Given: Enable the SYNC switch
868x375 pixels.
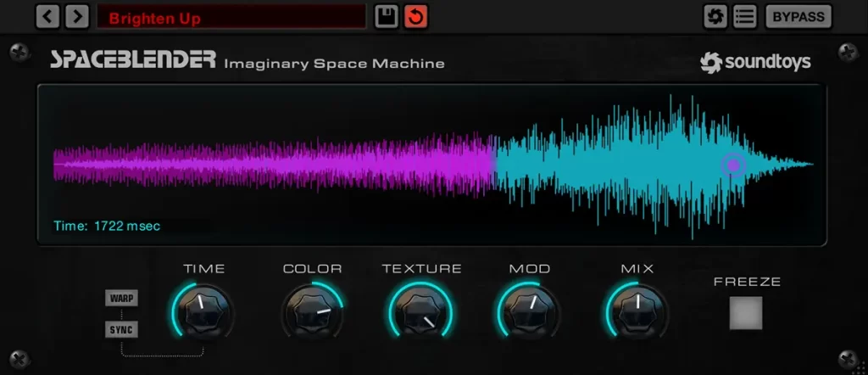Looking at the screenshot, I should [121, 329].
